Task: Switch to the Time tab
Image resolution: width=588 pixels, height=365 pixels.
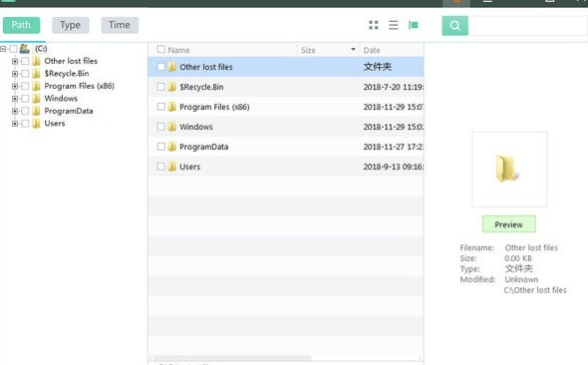Action: (x=120, y=25)
